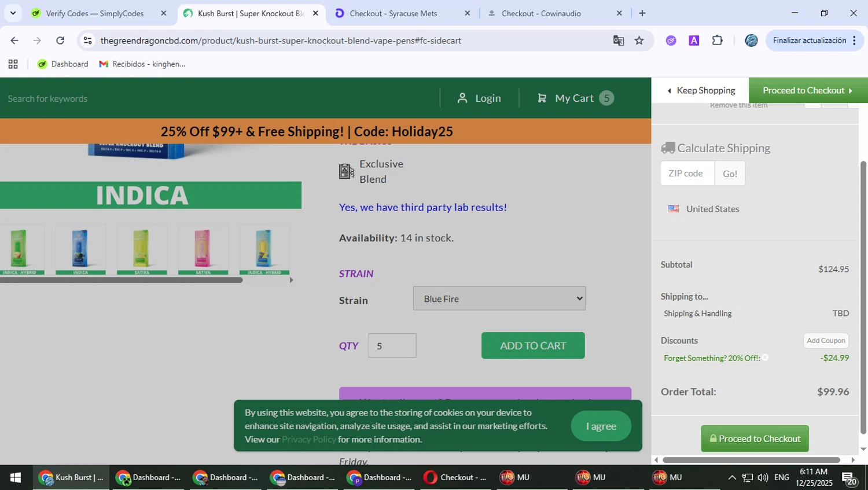Screen dimensions: 868x490
Task: Reload the current page
Action: [x=60, y=40]
